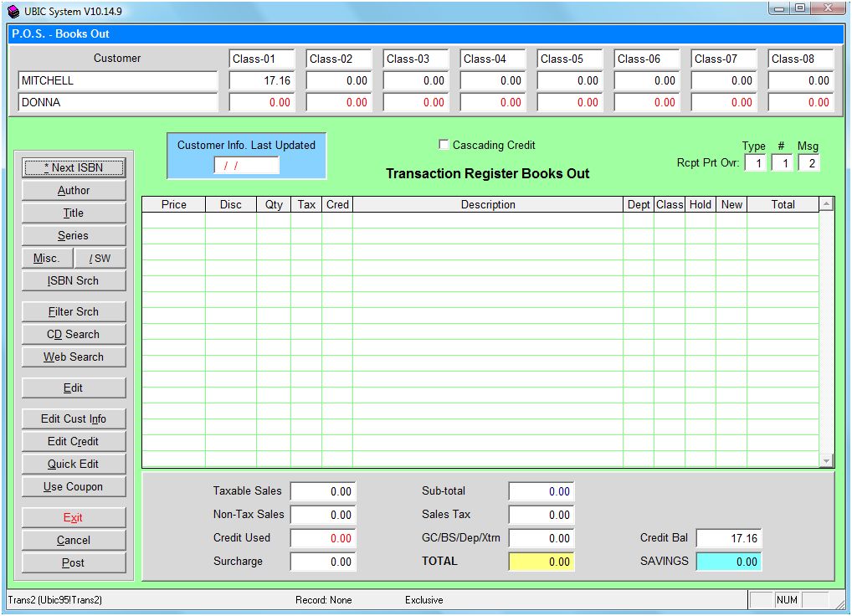Screen dimensions: 852x616
Task: Click the Class-04 black 0.00 value
Action: [493, 80]
